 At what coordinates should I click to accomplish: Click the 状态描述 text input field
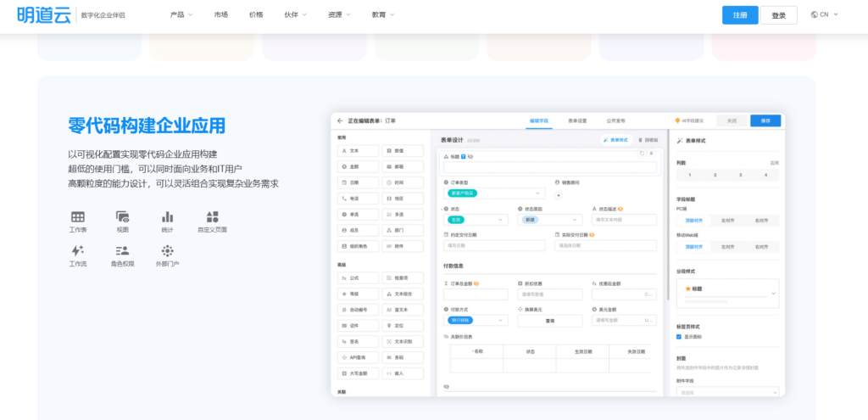pos(625,220)
